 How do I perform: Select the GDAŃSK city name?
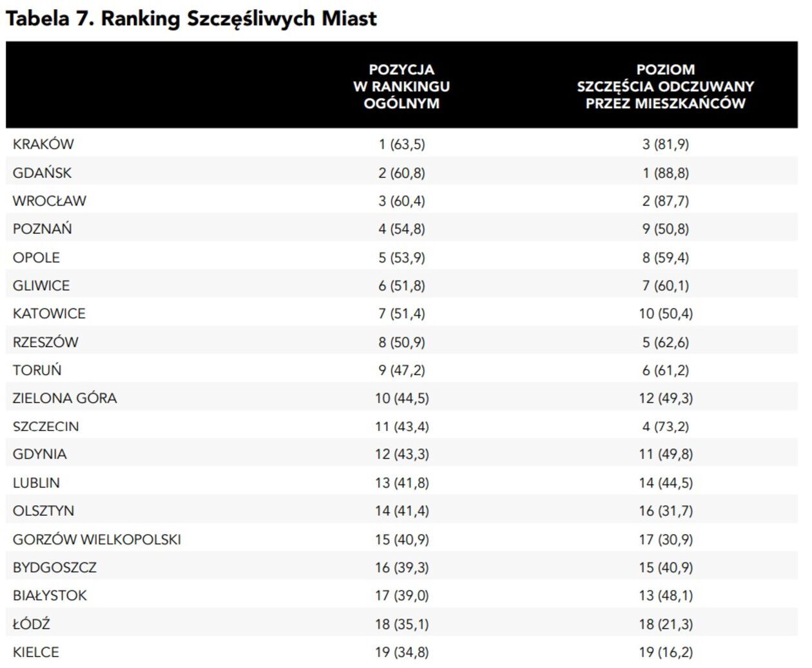(42, 173)
